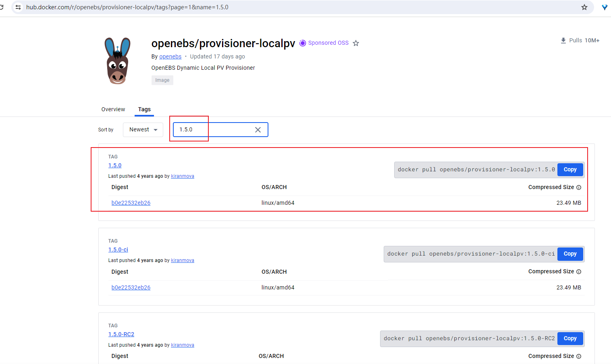Clear the 1.5.0 tag filter

point(258,130)
